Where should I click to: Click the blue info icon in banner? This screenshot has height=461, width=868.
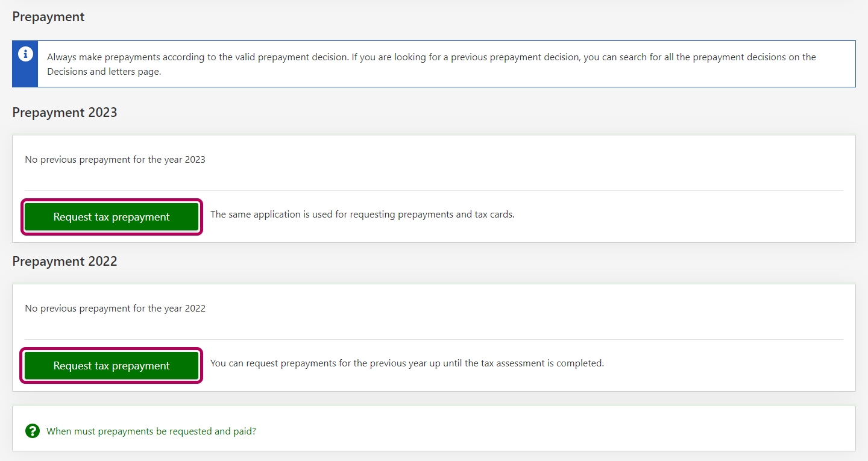pyautogui.click(x=25, y=54)
